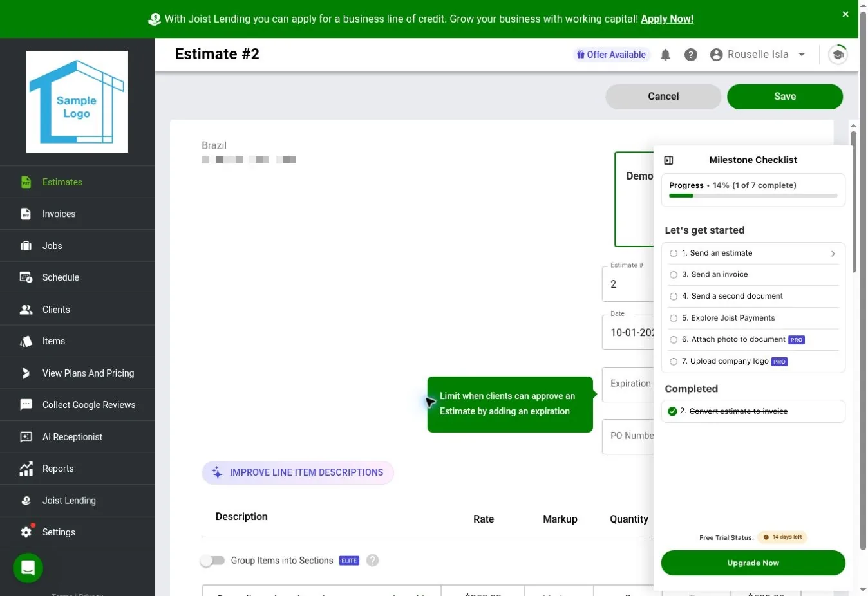Click the Save button
868x596 pixels.
pos(785,97)
